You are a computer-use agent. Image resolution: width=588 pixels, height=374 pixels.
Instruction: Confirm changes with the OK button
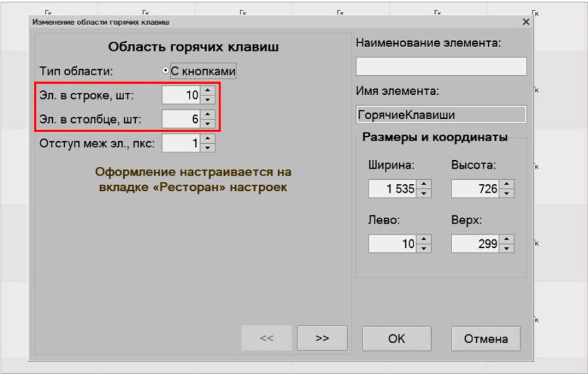click(x=397, y=338)
